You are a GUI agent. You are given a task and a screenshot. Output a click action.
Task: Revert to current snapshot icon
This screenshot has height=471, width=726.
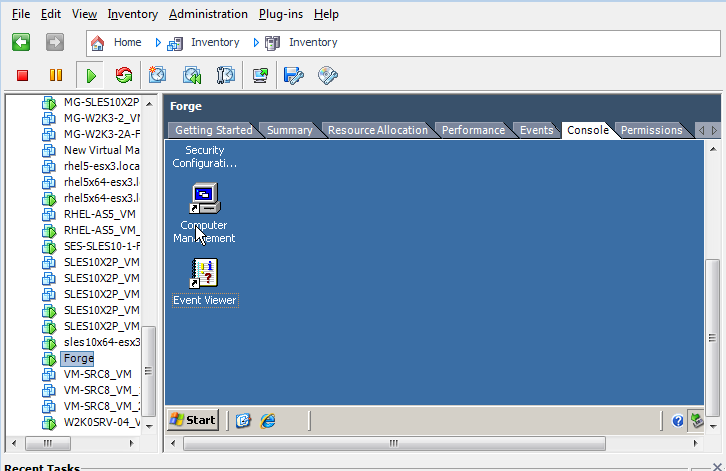(x=192, y=75)
